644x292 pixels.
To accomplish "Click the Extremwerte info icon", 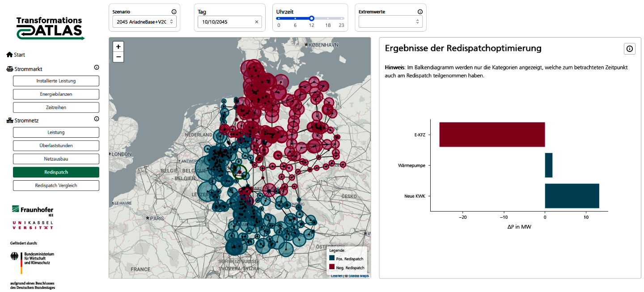I will click(420, 12).
